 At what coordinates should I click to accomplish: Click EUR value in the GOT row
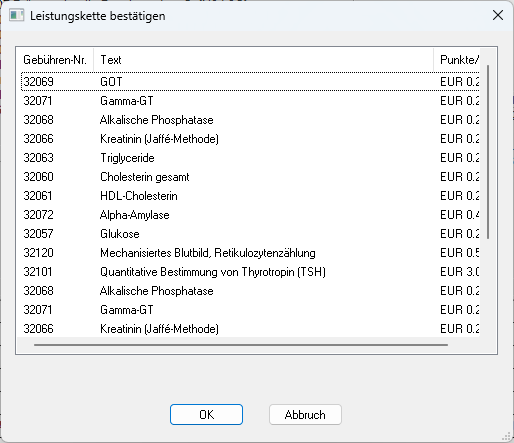click(x=460, y=82)
